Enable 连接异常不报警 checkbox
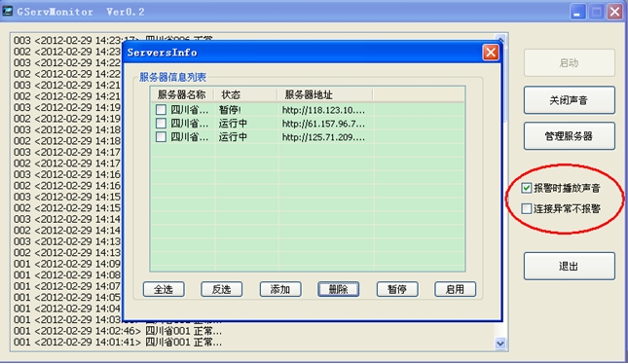 pos(527,208)
